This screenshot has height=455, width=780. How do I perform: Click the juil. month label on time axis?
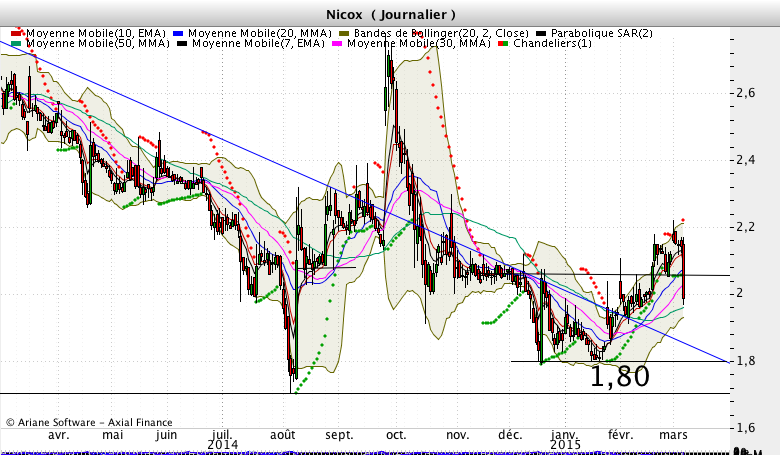tap(222, 435)
